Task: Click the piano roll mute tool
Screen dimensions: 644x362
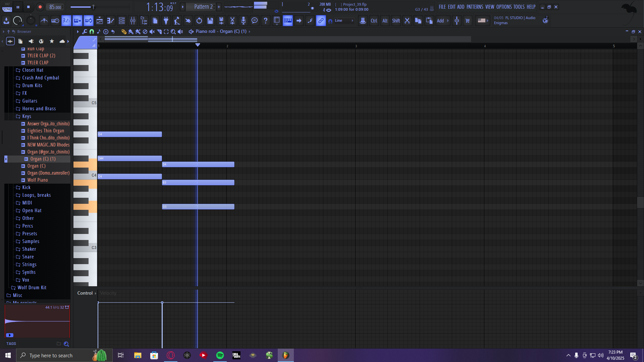Action: point(152,32)
